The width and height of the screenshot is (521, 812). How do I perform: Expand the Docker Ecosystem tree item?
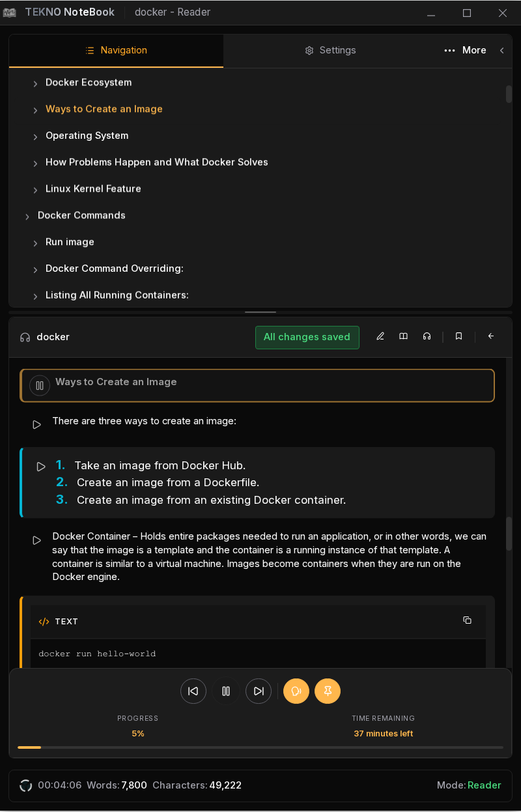click(35, 83)
